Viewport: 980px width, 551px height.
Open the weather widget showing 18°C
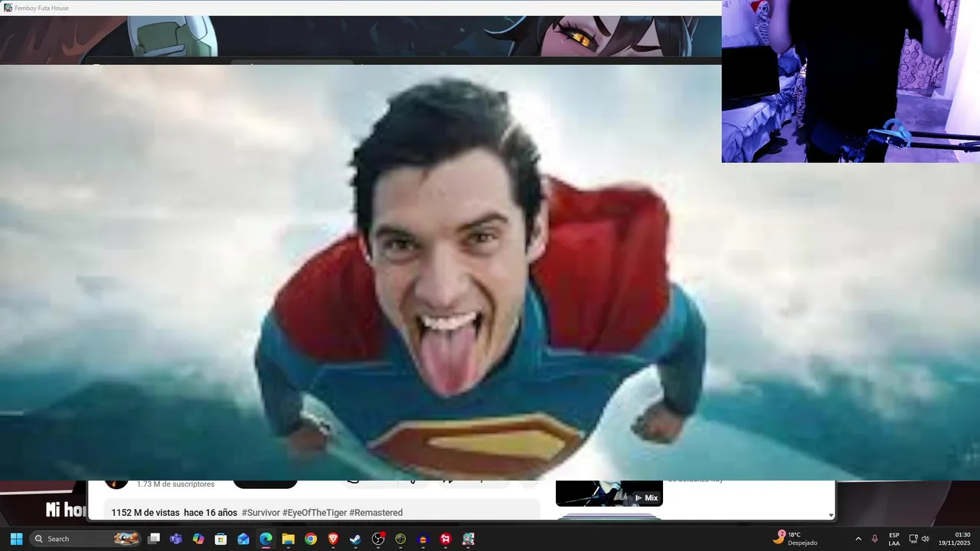pyautogui.click(x=795, y=539)
